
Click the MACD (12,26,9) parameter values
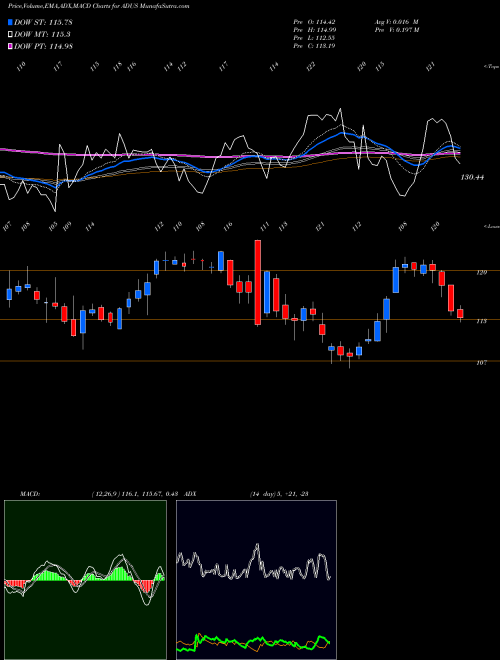[x=136, y=494]
